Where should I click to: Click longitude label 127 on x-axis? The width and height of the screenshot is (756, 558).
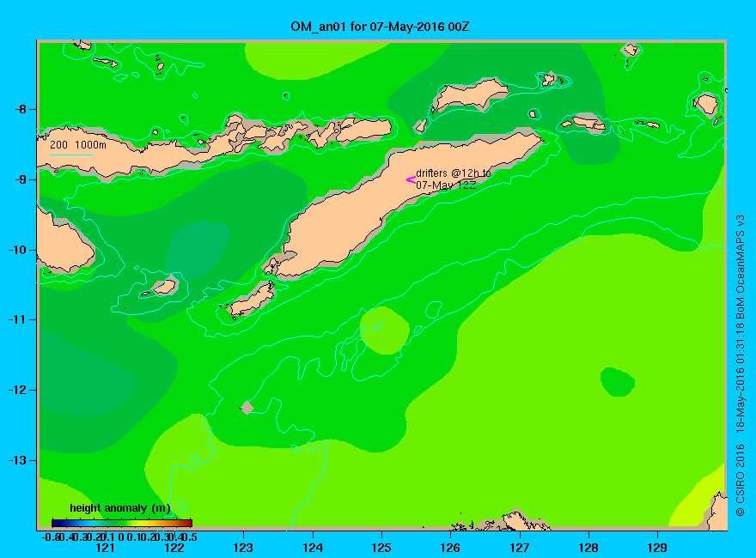click(x=519, y=548)
